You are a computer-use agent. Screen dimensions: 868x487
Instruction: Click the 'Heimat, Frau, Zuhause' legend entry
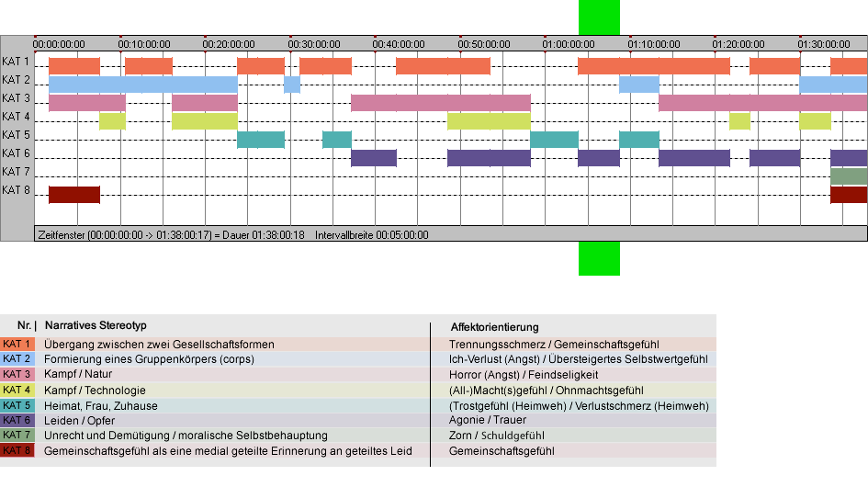click(101, 405)
